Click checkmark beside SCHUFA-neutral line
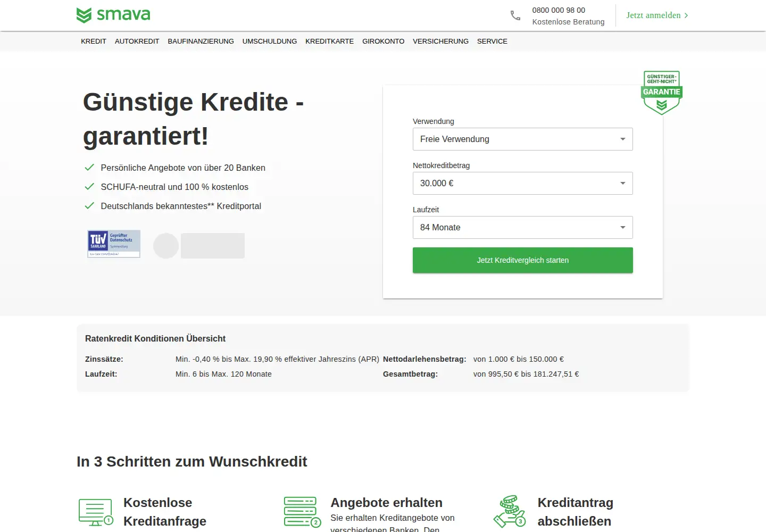This screenshot has height=532, width=766. (89, 187)
